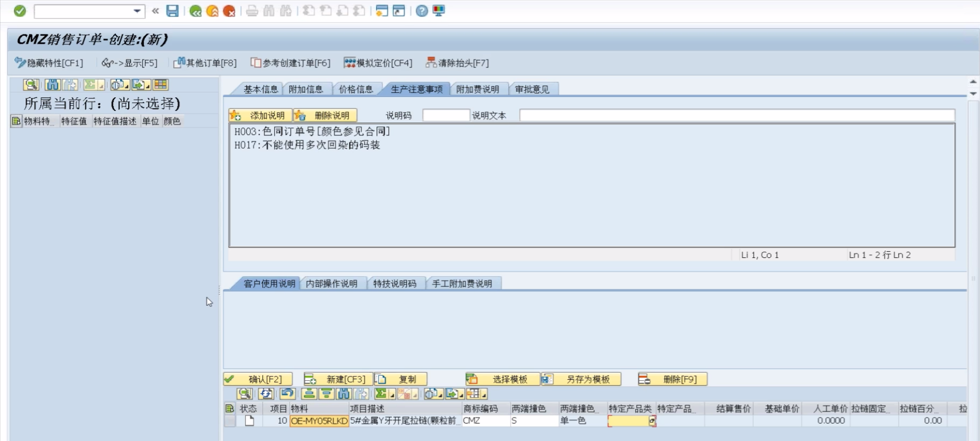This screenshot has width=980, height=441.
Task: Click the right scrollbar up arrow
Action: (x=973, y=82)
